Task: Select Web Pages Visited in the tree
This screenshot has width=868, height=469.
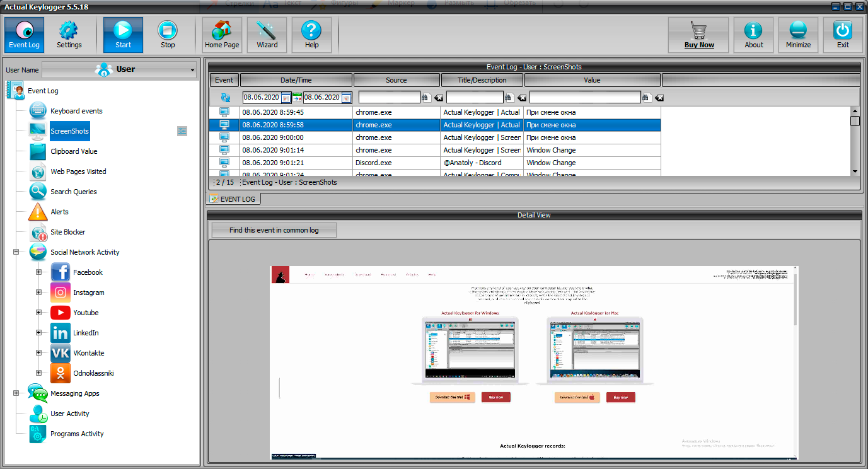Action: pos(78,171)
